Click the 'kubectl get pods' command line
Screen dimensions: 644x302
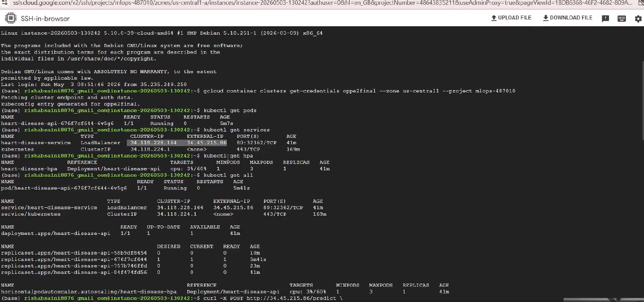tap(230, 110)
